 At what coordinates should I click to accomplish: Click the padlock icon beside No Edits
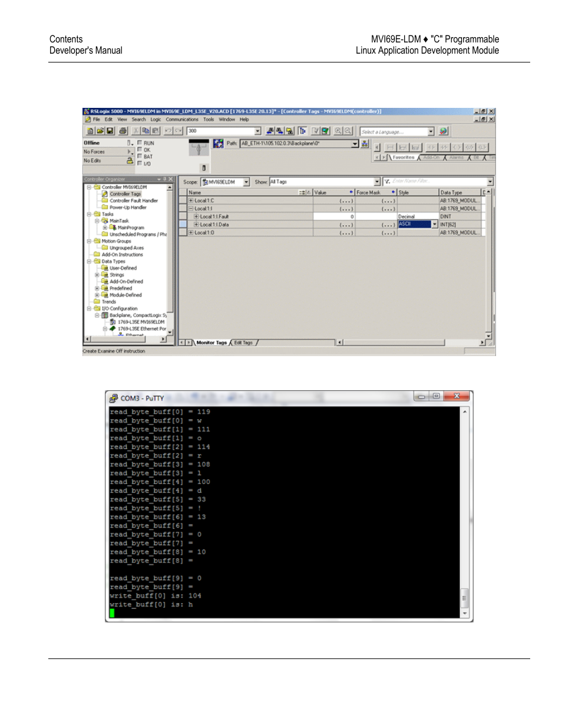coord(130,160)
